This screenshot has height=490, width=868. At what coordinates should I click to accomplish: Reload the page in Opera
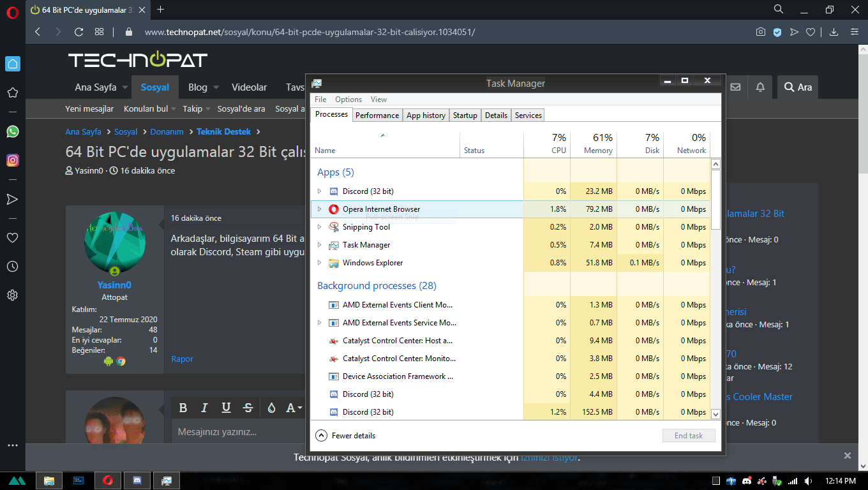coord(79,31)
